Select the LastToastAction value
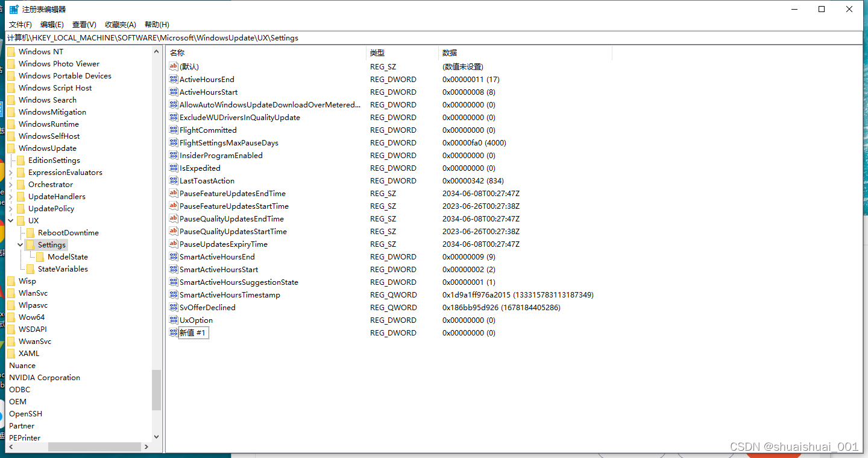The image size is (868, 458). point(207,180)
